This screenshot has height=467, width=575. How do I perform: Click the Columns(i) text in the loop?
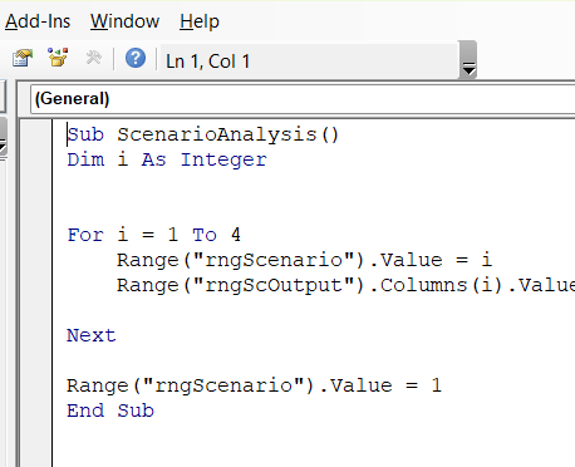pos(442,285)
